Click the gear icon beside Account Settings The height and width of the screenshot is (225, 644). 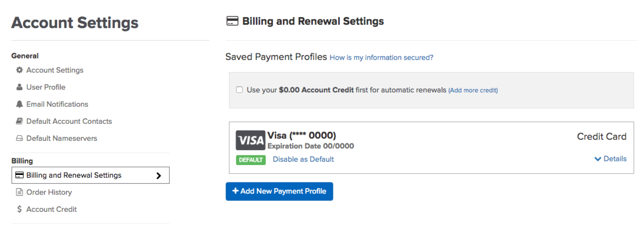(19, 70)
